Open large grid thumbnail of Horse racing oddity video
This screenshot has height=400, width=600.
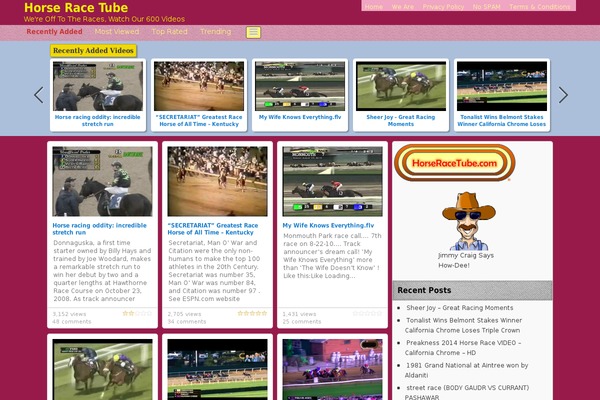point(102,181)
